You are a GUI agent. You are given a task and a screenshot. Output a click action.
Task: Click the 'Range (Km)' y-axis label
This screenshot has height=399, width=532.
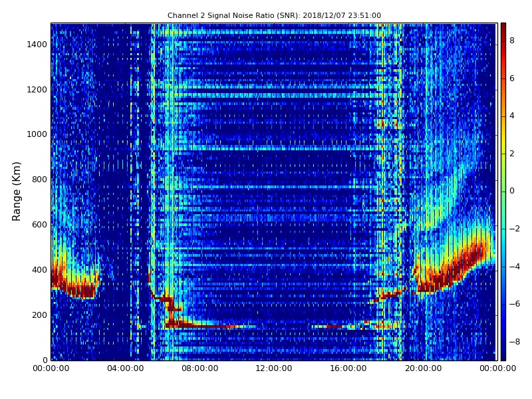pos(16,192)
